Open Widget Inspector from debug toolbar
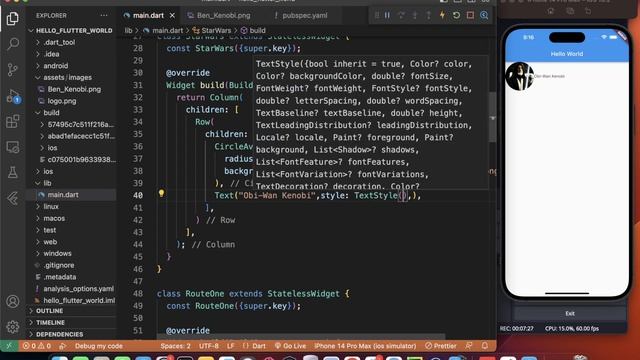The width and height of the screenshot is (640, 360). [484, 15]
